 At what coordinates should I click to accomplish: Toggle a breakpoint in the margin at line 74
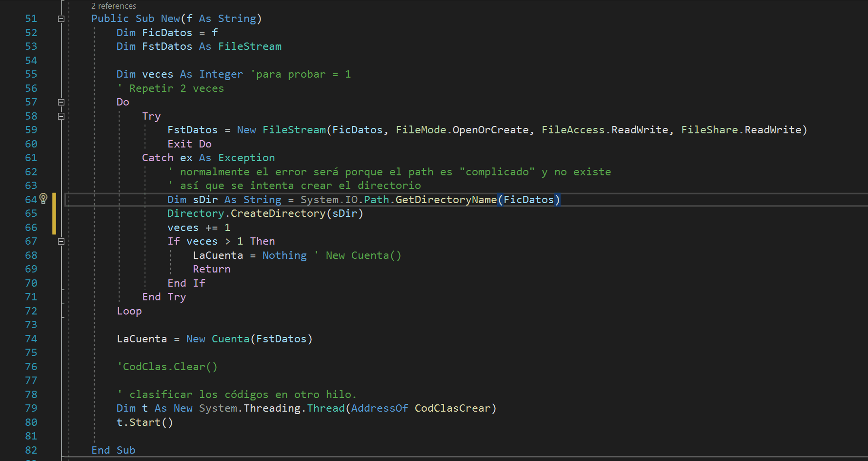click(x=10, y=338)
